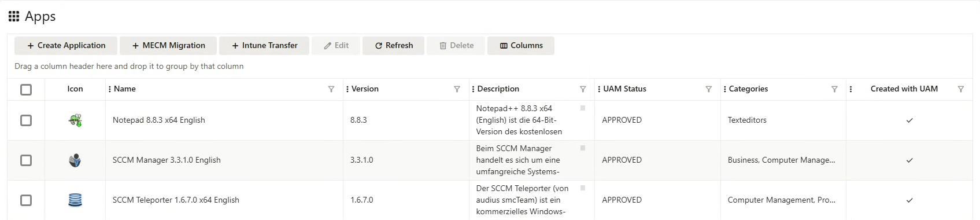Click version cell 8.8.3
The height and width of the screenshot is (220, 980).
click(358, 120)
